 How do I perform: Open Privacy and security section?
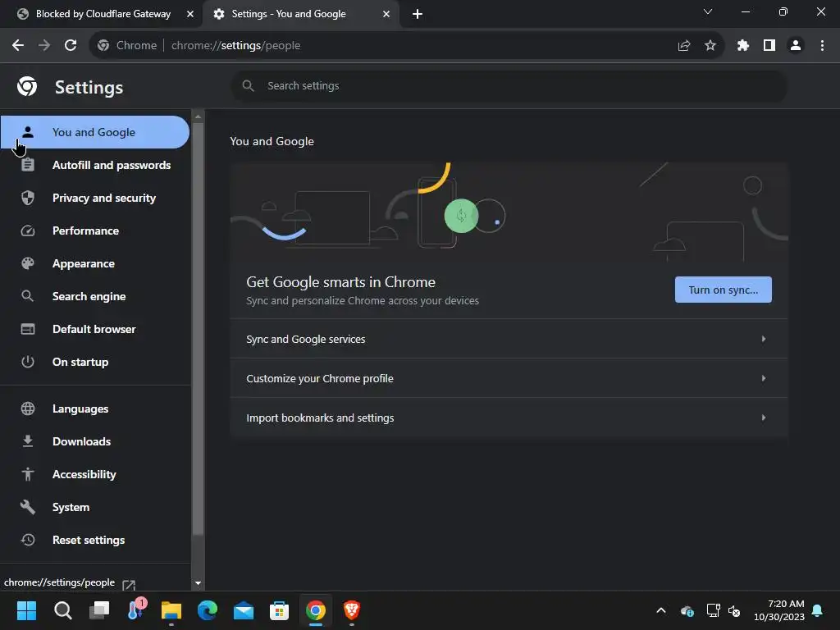95,199
